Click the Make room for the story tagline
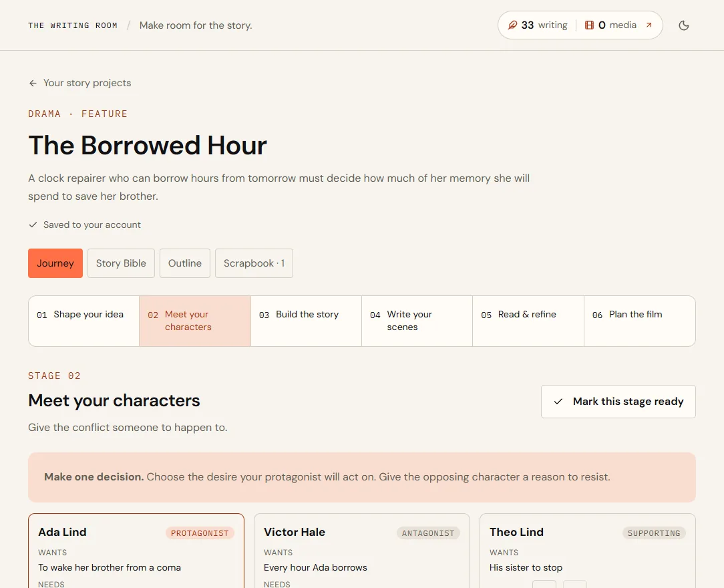Screen dimensions: 724x588 (x=196, y=25)
